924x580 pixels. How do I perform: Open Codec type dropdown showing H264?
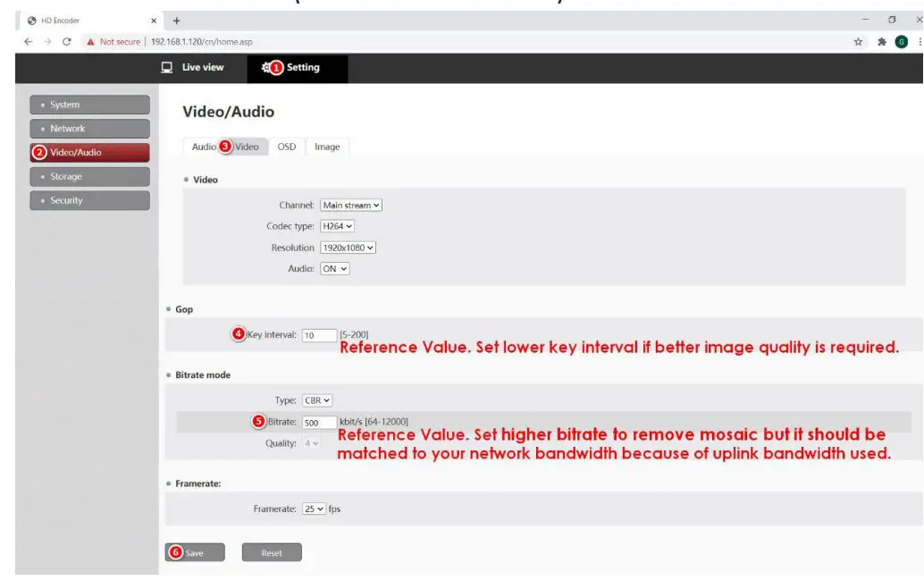point(337,226)
